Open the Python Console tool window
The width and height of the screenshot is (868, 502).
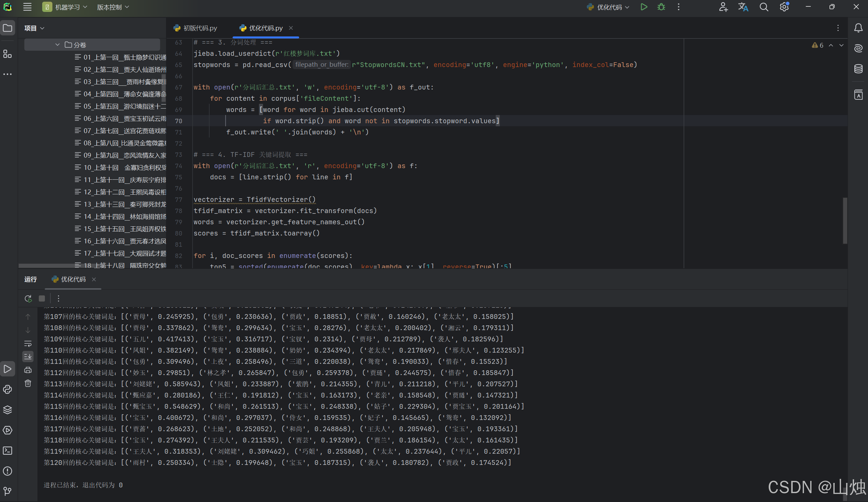(7, 389)
